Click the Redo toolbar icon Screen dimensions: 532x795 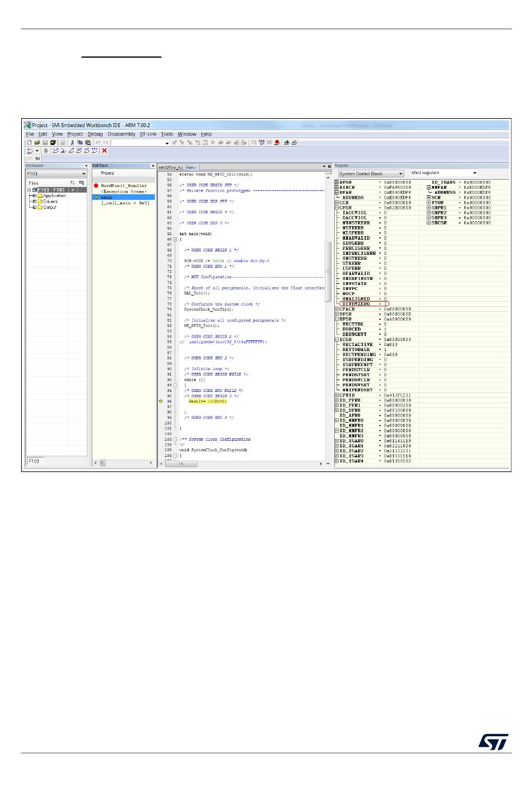[x=105, y=143]
